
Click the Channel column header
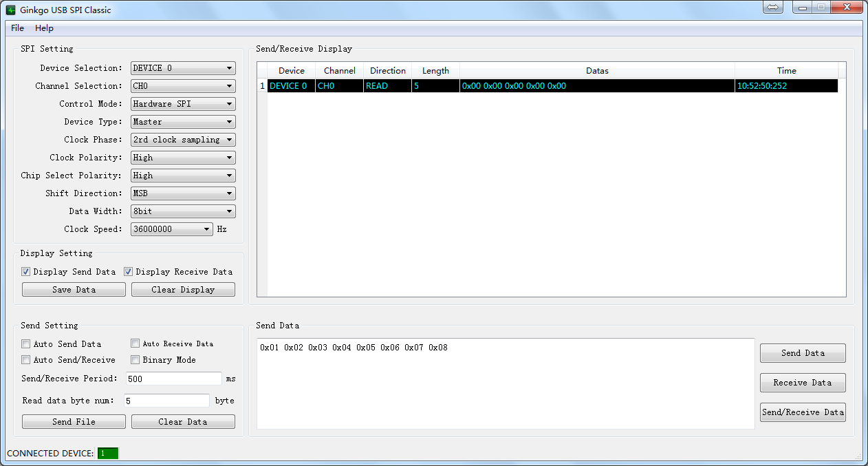pos(340,71)
